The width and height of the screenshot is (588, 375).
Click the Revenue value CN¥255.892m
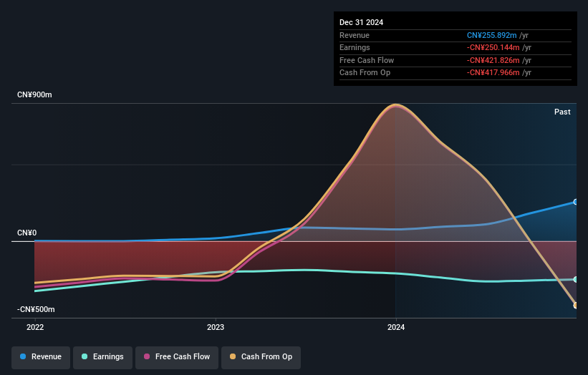click(x=491, y=35)
